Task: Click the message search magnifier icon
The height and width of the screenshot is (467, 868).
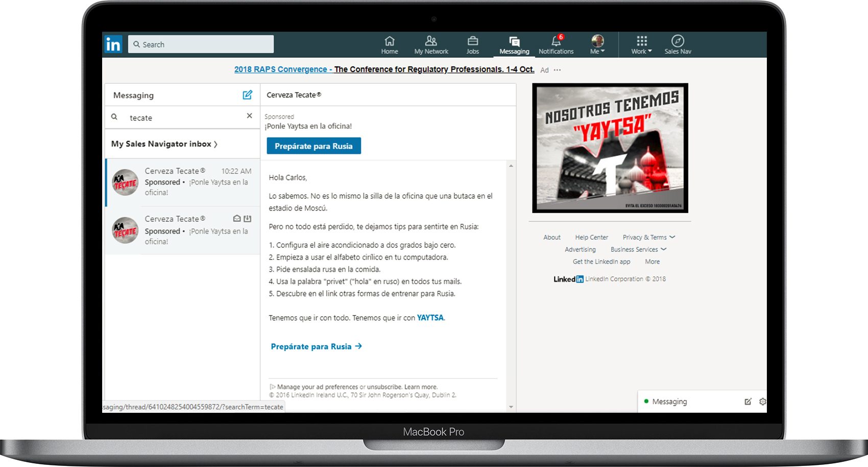Action: [x=114, y=117]
